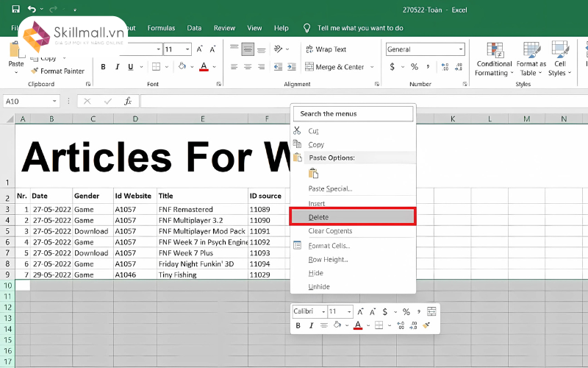Image resolution: width=588 pixels, height=368 pixels.
Task: Open Conditional Formatting menu
Action: point(494,59)
